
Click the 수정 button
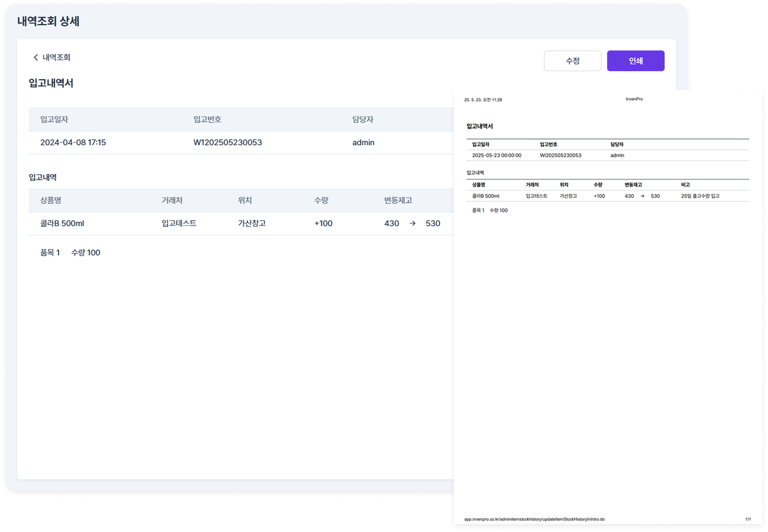point(572,61)
